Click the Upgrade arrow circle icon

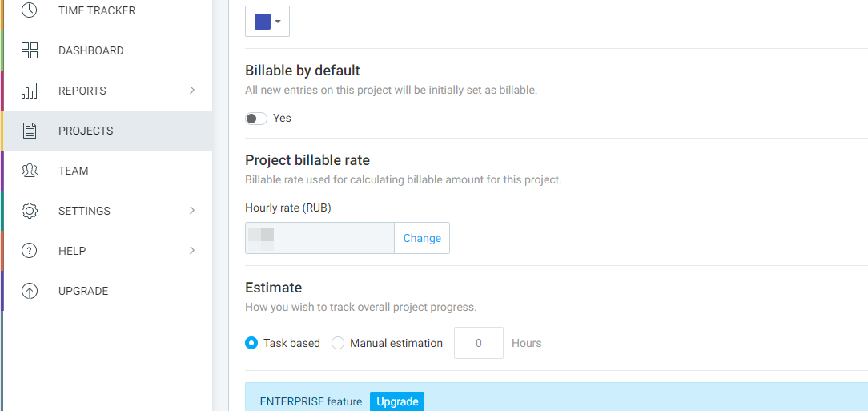30,291
